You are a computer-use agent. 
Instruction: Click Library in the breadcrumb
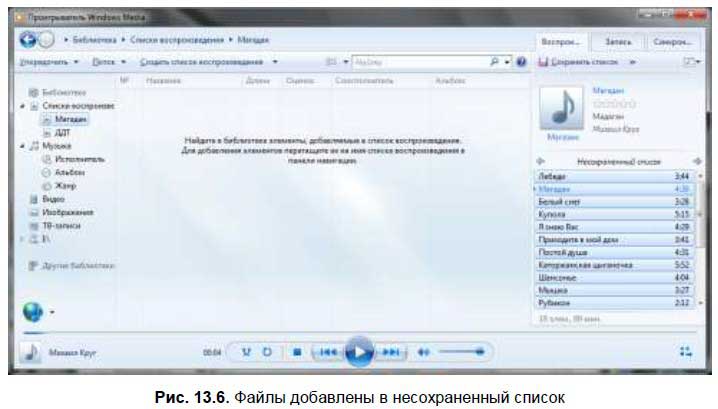click(x=94, y=40)
